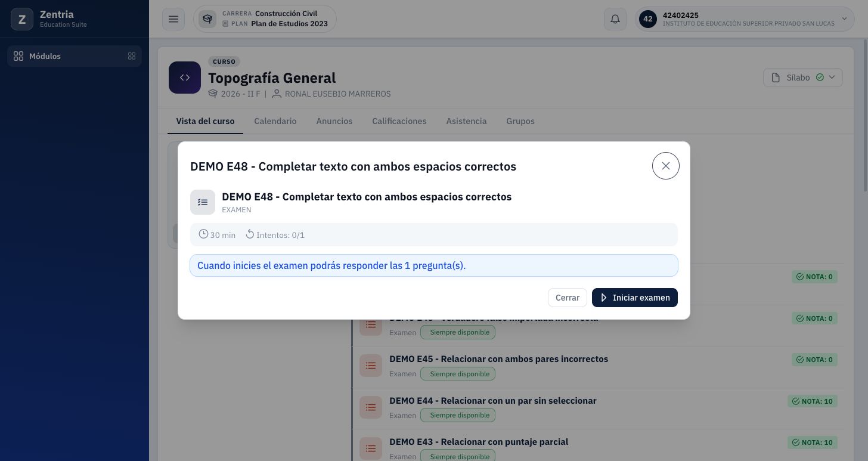The width and height of the screenshot is (868, 461).
Task: Click teacher name RONAL EUSEBIO MARREROS
Action: click(337, 94)
